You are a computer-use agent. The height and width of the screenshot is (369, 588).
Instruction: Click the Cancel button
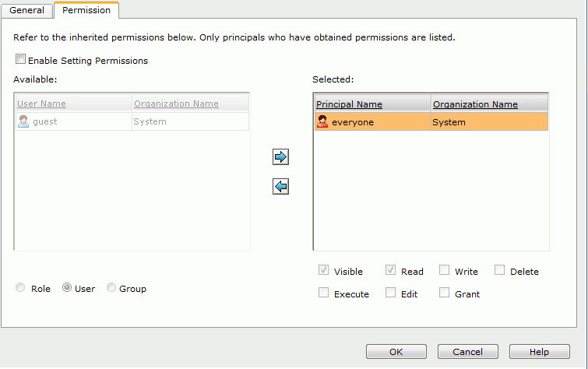click(x=467, y=352)
